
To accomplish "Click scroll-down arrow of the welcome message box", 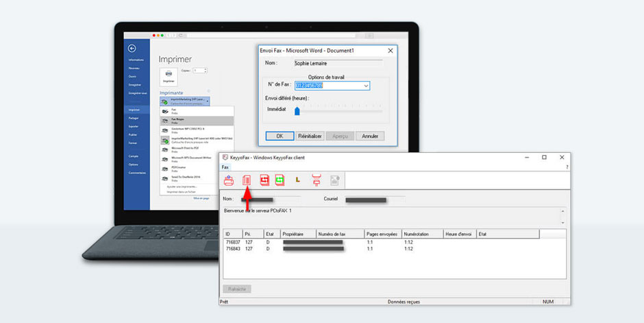I will pos(562,223).
